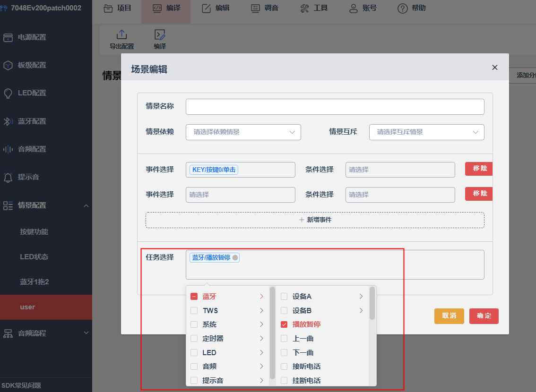Click the empty second 事件选择 field
Screen dimensions: 536x392
tap(240, 195)
